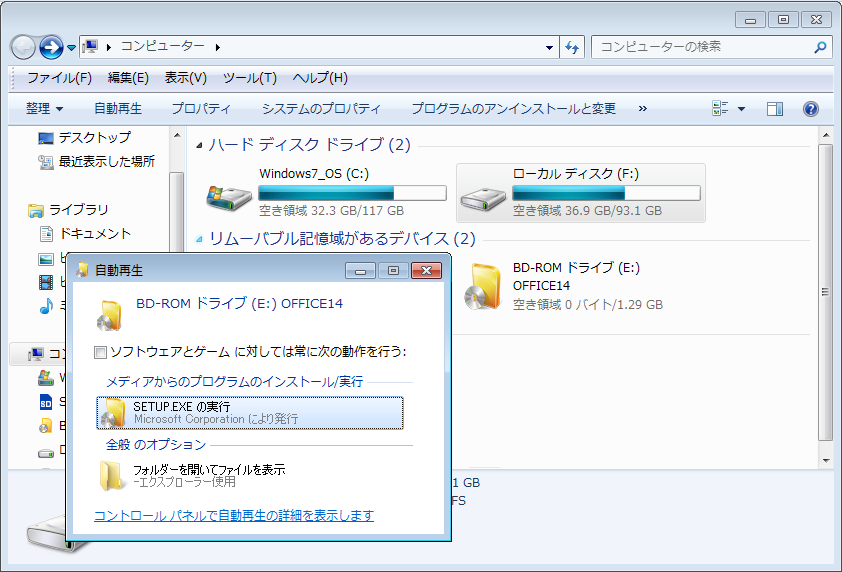Check ソフトウェアとゲーム always-do checkbox
This screenshot has width=842, height=572.
[100, 352]
